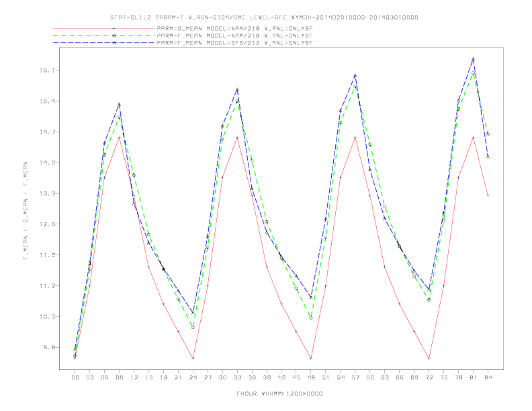The image size is (532, 411).
Task: Click the circle marker on the green legend line
Action: click(x=114, y=36)
